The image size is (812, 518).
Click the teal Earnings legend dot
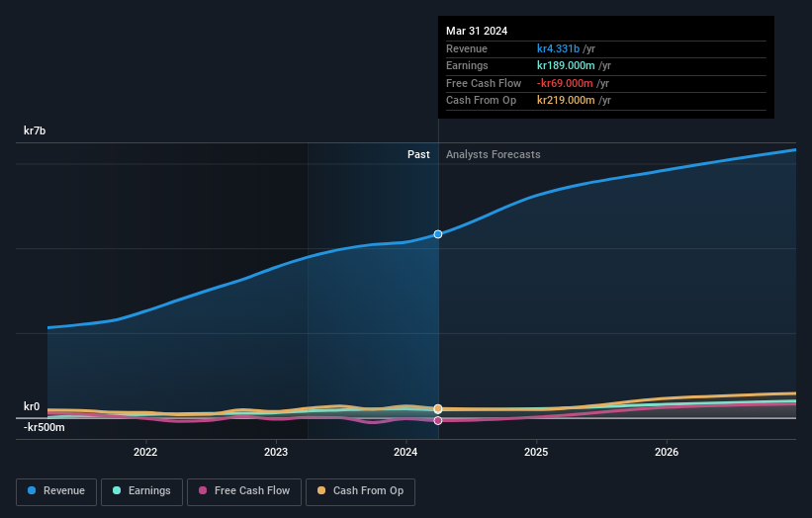117,490
